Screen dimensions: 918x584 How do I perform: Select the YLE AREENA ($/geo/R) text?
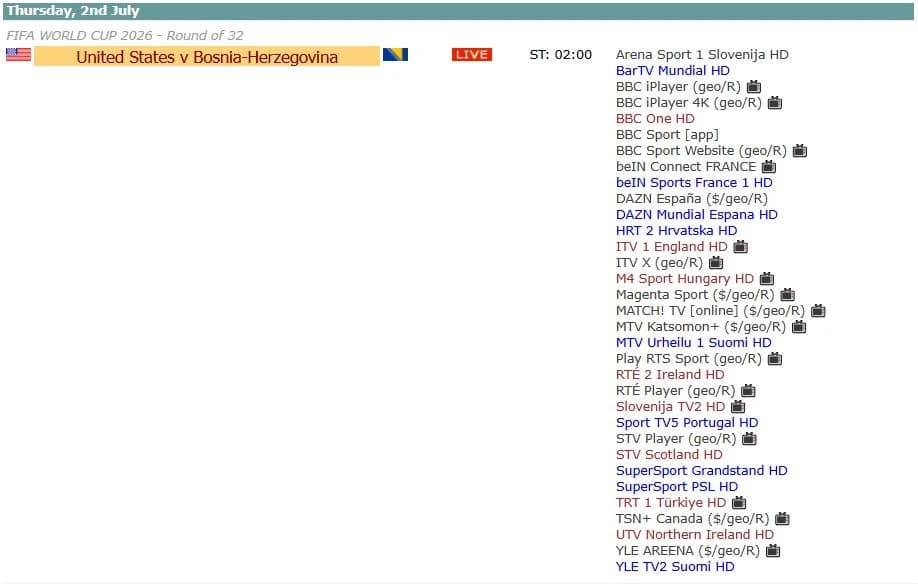tap(688, 551)
